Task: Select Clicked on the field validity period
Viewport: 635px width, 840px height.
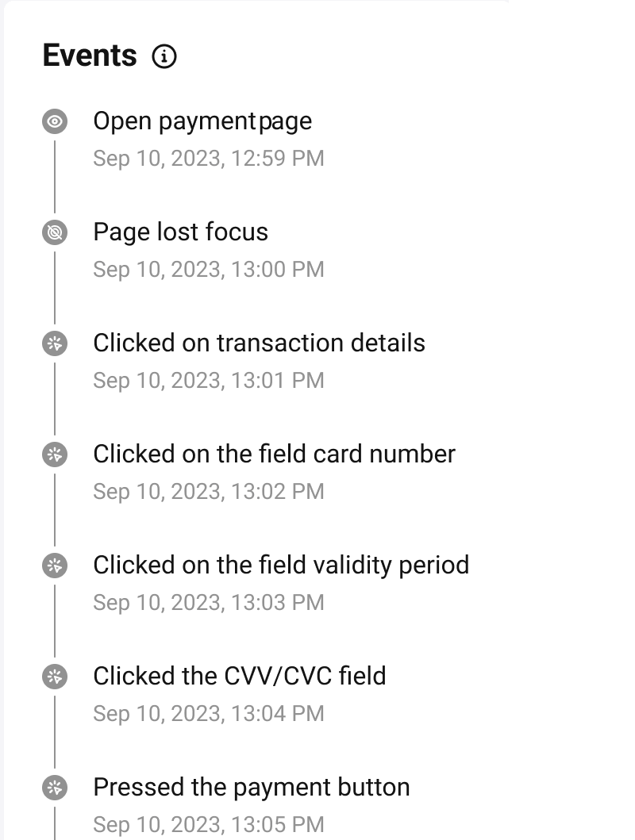Action: tap(281, 566)
